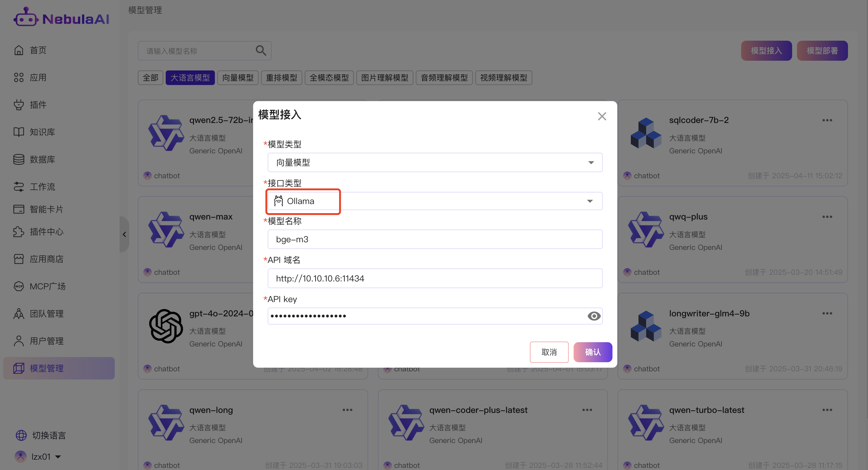This screenshot has width=868, height=470.
Task: Select the 图片理解模型 filter tab
Action: [384, 77]
